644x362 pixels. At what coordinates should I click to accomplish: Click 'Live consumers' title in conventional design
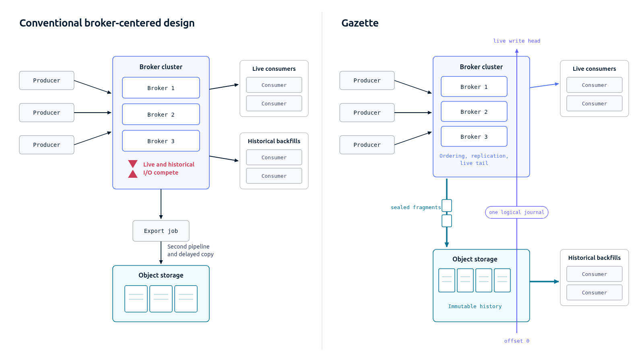(x=274, y=69)
